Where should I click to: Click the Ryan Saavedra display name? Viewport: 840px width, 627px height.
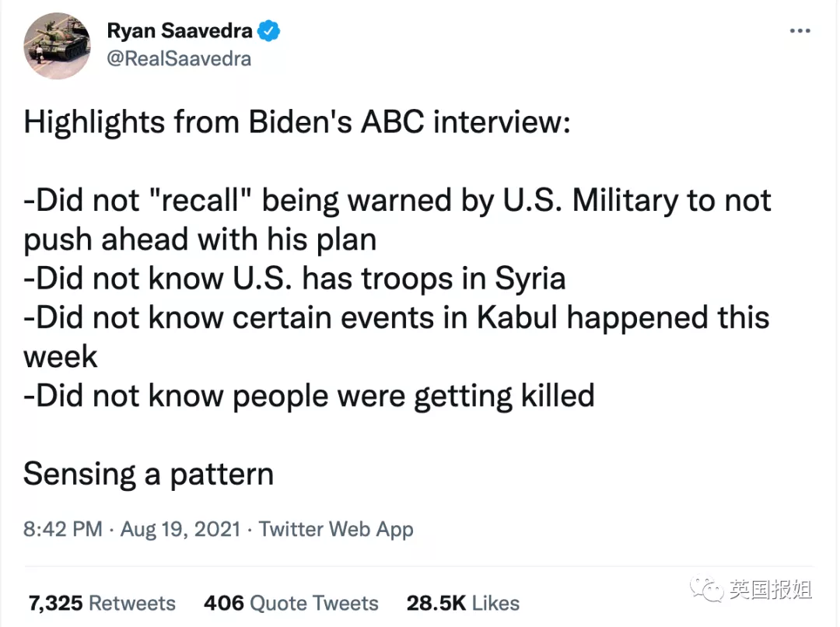(x=179, y=31)
